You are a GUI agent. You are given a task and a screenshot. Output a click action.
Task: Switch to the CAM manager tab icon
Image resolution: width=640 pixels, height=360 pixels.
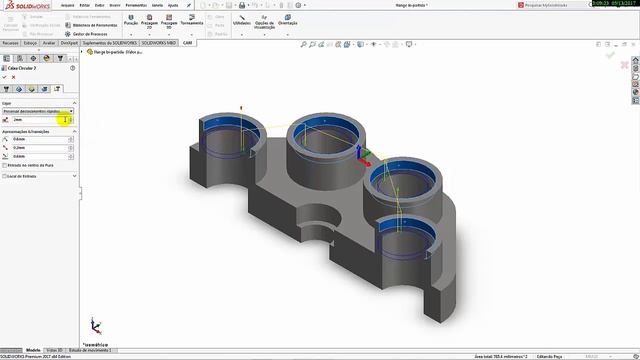point(60,59)
